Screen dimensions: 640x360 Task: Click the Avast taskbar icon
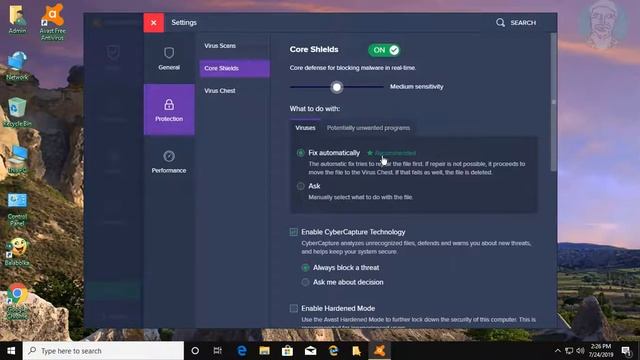coord(380,351)
